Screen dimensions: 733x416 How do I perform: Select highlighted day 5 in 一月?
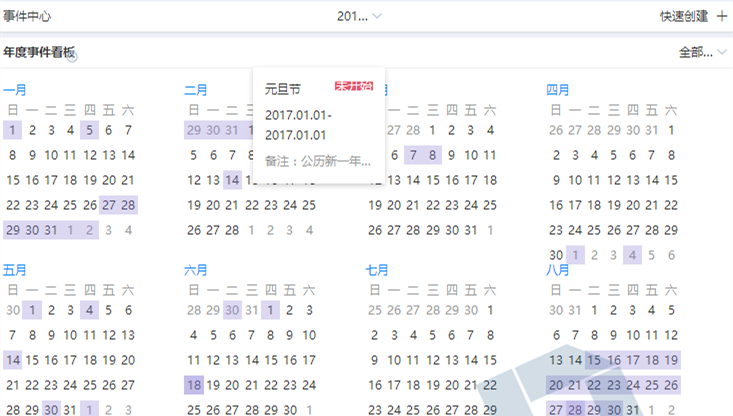(89, 130)
